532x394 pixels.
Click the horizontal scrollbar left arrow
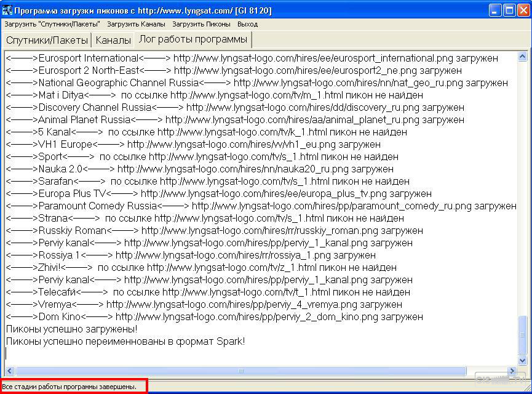tap(10, 371)
